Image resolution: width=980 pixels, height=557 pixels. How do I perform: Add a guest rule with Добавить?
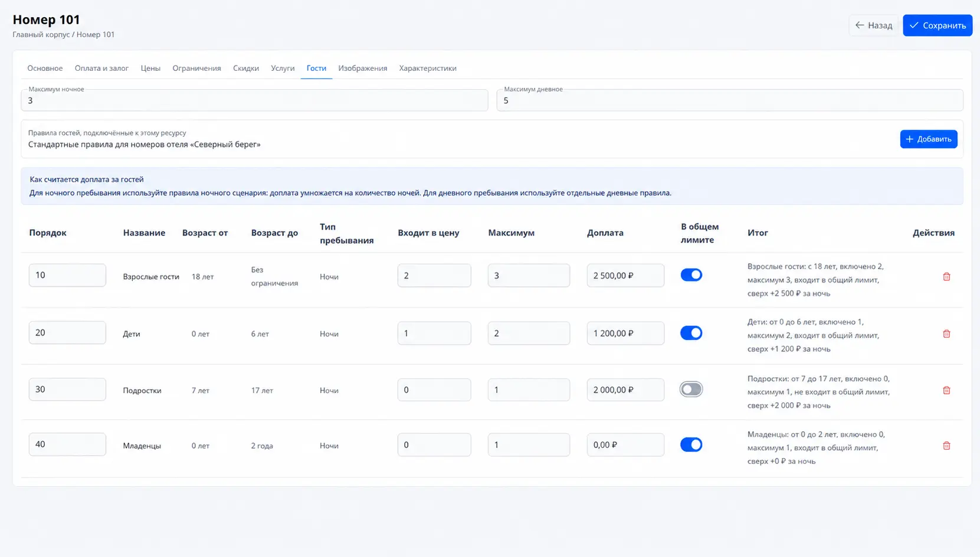(929, 139)
